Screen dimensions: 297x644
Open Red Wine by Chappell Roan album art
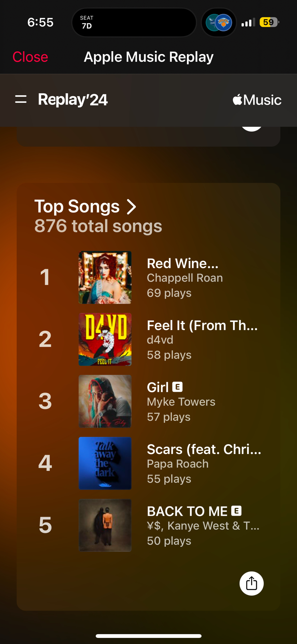105,277
